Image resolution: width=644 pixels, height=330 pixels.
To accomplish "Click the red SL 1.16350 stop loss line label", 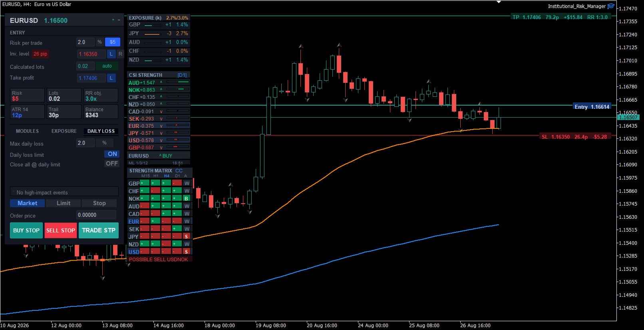I will (x=575, y=137).
